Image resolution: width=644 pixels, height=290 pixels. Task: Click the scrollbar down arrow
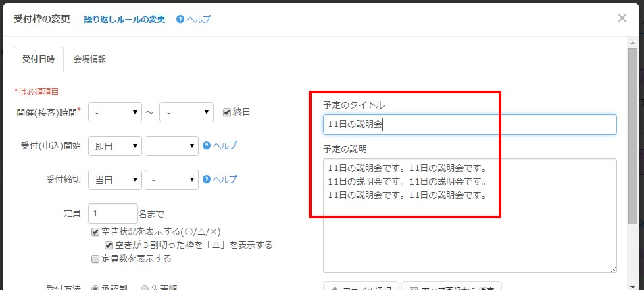tap(633, 286)
